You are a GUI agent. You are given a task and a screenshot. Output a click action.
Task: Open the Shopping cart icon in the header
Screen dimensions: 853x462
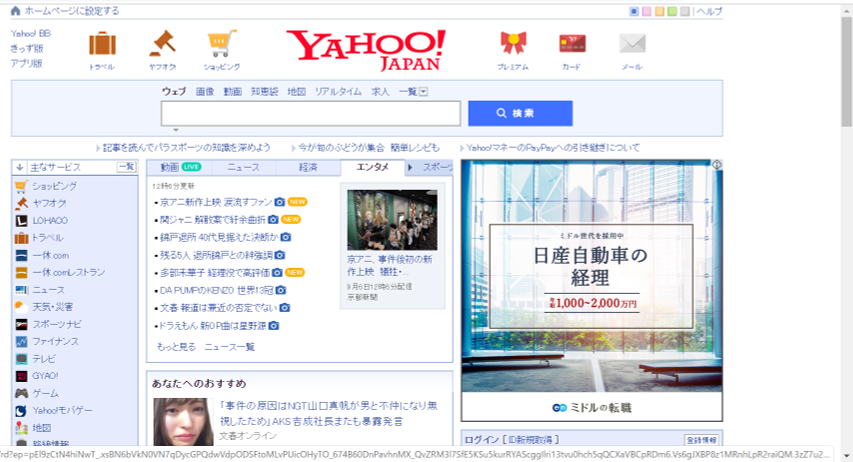pos(222,44)
